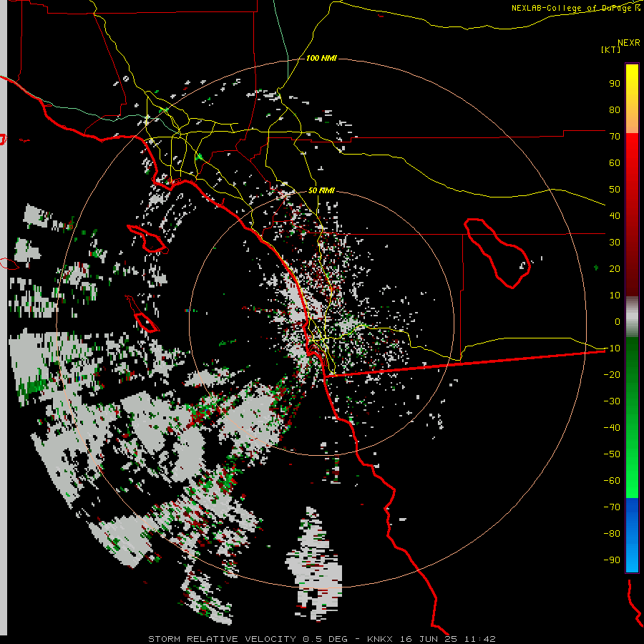Click the -50 value on the velocity scale
Viewport: 644px width, 644px height.
pos(612,454)
